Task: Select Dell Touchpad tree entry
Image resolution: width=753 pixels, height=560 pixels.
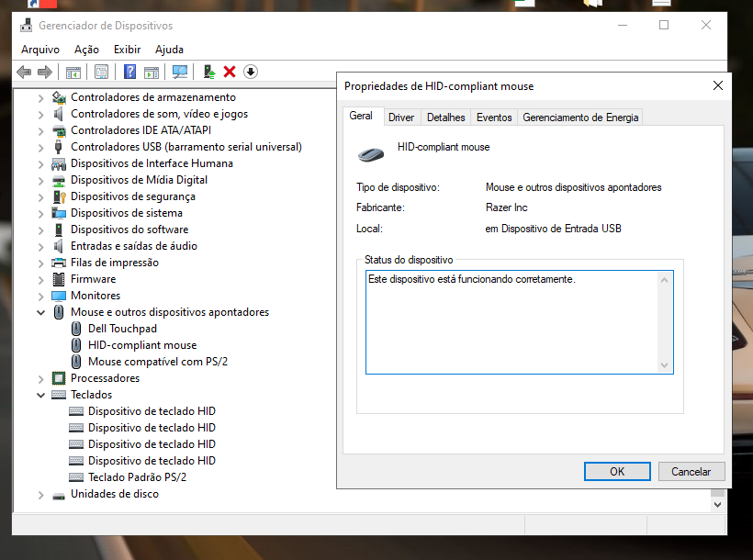Action: pyautogui.click(x=122, y=329)
